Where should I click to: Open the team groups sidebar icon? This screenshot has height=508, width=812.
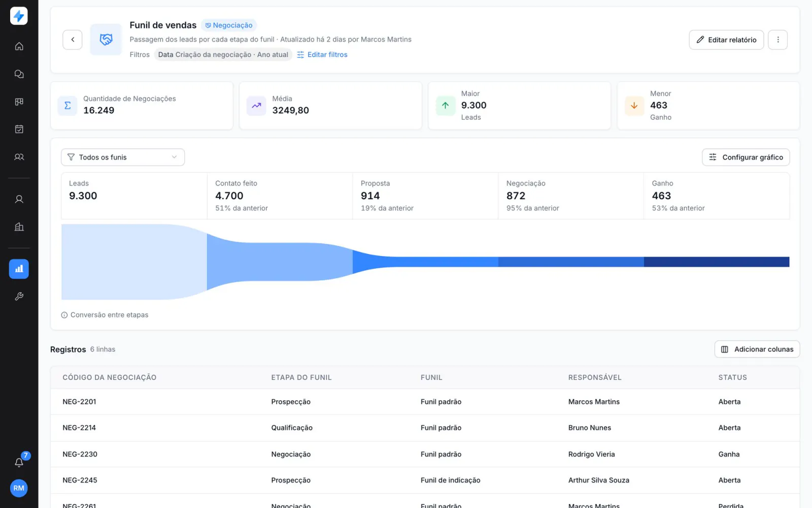click(19, 157)
